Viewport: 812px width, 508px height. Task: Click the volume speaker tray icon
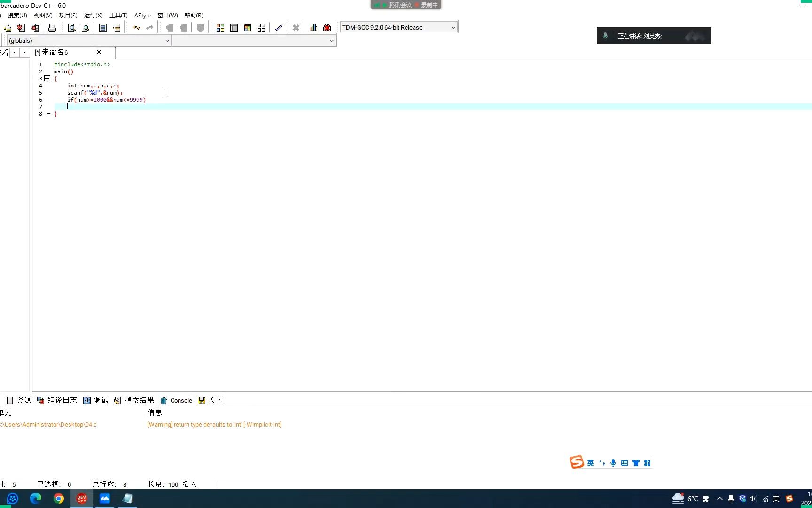pos(754,499)
